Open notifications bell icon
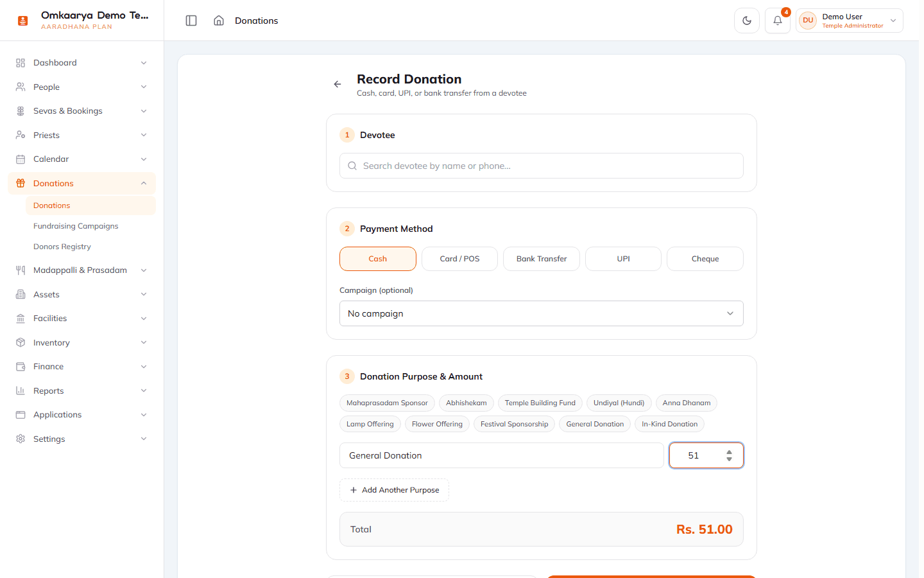This screenshot has width=924, height=578. coord(778,21)
